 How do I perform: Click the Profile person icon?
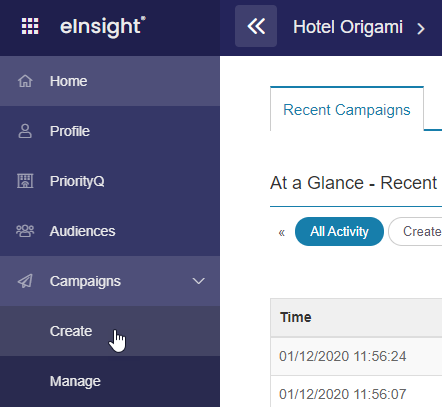pyautogui.click(x=25, y=131)
